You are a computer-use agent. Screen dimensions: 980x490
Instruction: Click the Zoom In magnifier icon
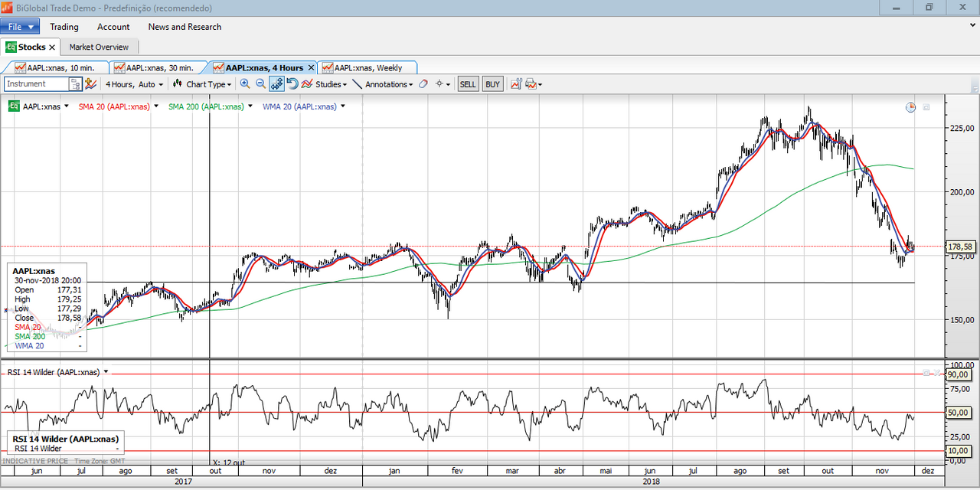point(245,84)
